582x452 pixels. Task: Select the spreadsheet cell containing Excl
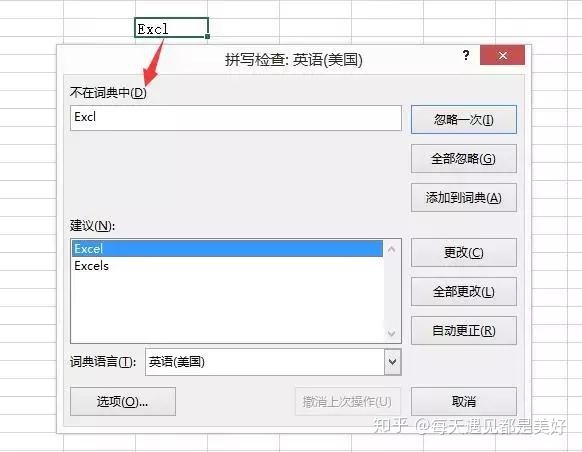tap(171, 28)
